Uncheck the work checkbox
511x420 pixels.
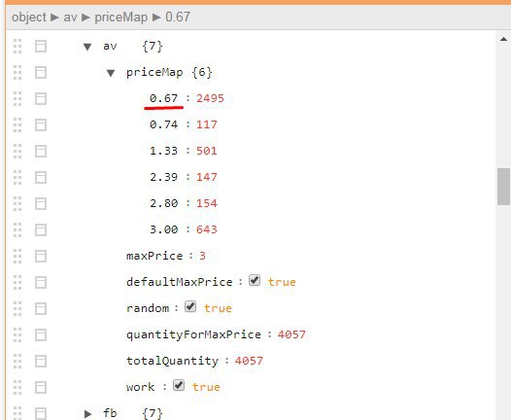click(x=179, y=385)
